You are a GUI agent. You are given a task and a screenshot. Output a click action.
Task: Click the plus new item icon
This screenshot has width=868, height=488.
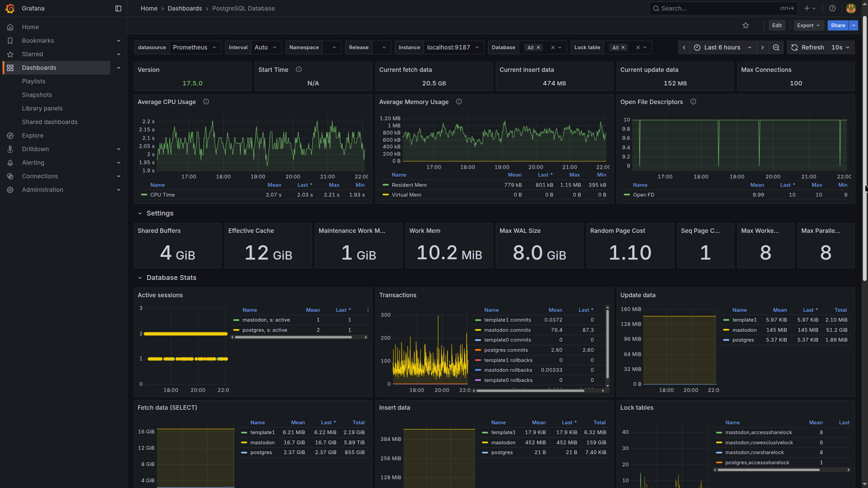[807, 8]
